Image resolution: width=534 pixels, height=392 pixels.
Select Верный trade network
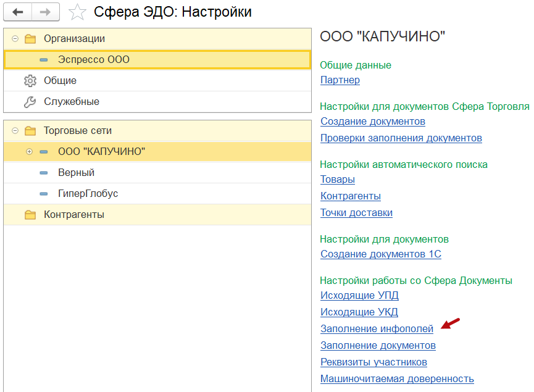[x=157, y=173]
